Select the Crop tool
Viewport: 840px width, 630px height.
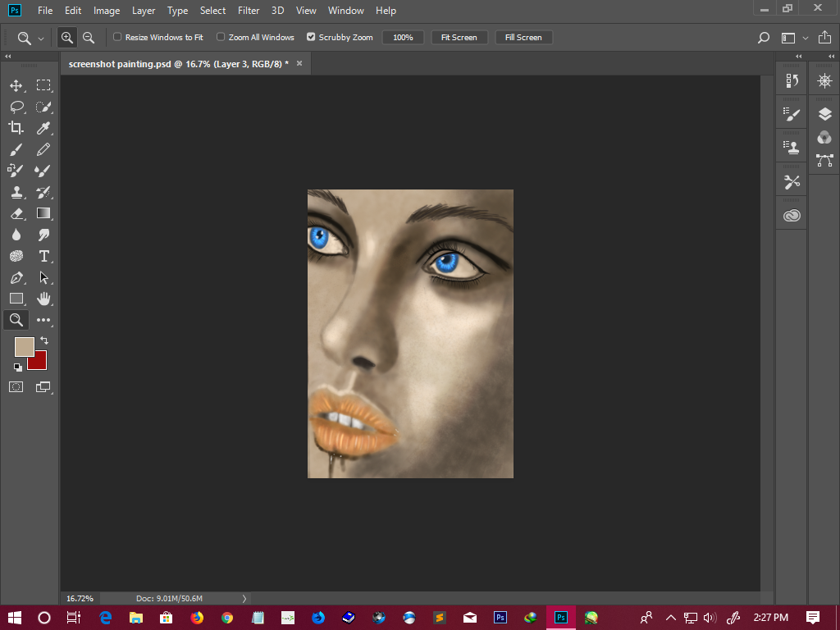click(x=16, y=128)
